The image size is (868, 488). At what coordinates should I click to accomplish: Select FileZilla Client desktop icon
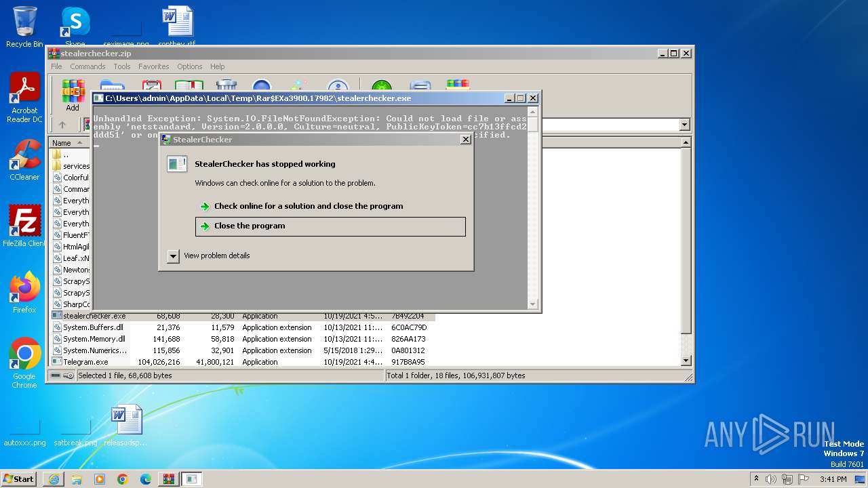coord(24,226)
